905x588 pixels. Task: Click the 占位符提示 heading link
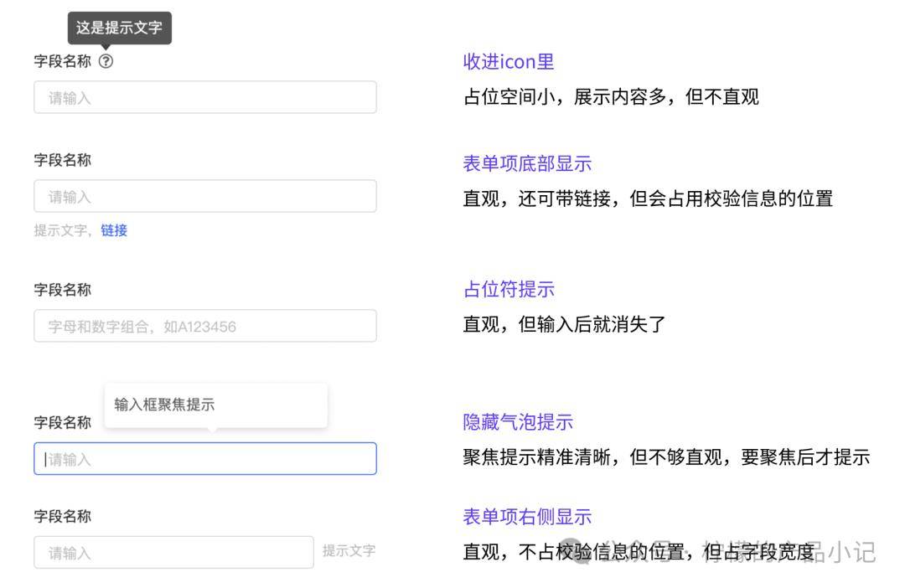507,289
